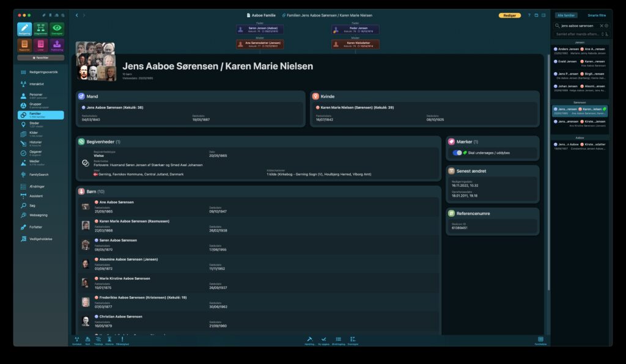Navigate back with the left arrow
This screenshot has width=626, height=364.
(76, 15)
